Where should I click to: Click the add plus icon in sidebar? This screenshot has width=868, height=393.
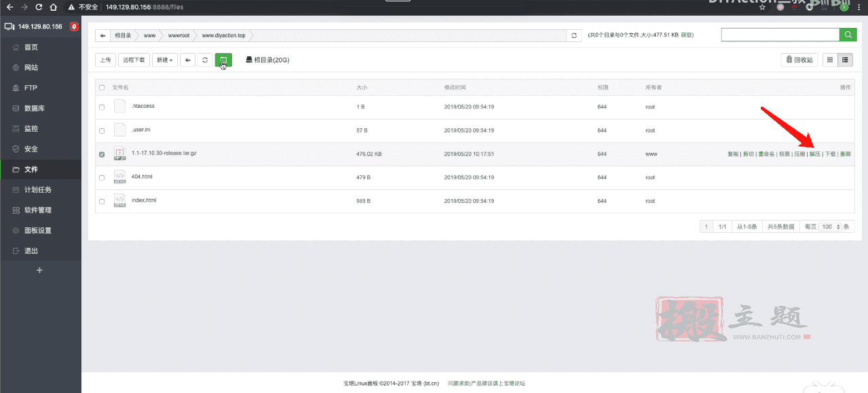tap(39, 270)
